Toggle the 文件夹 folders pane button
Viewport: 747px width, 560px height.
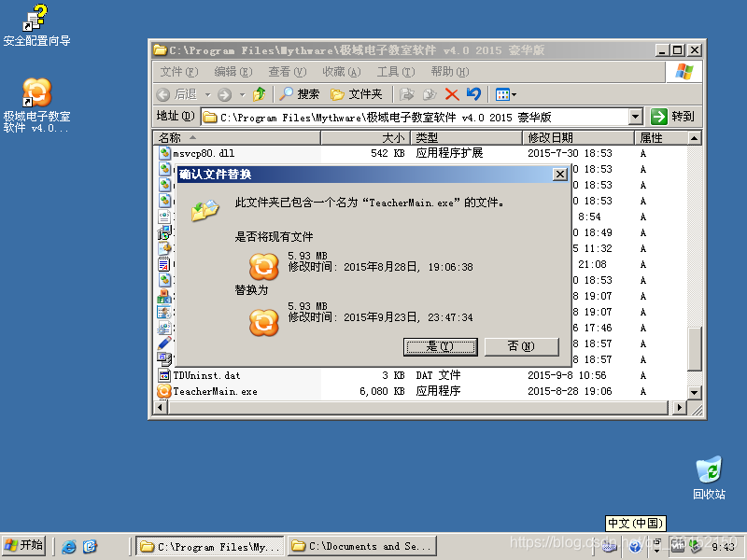[x=357, y=94]
